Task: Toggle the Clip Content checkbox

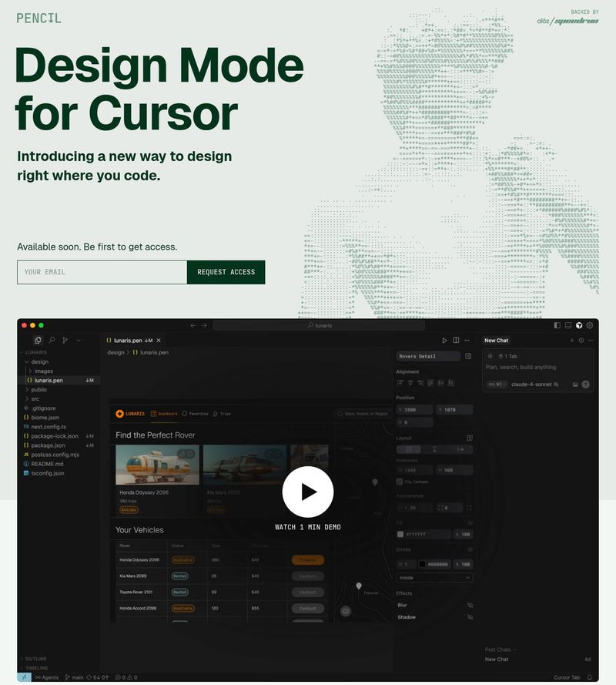Action: (x=399, y=482)
